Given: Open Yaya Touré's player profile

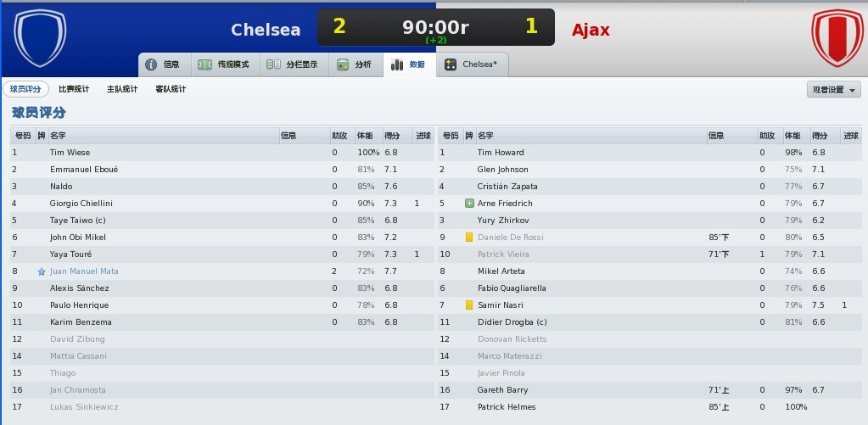Looking at the screenshot, I should tap(70, 254).
